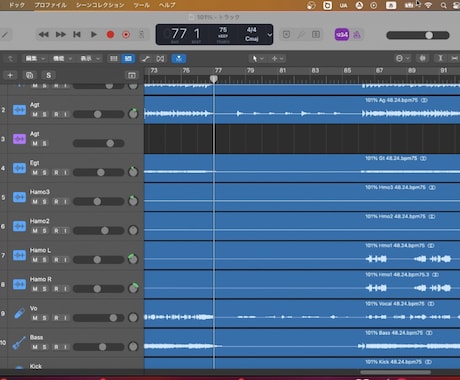Click the 4/4 Cmaj signature display
The width and height of the screenshot is (460, 380).
[252, 34]
